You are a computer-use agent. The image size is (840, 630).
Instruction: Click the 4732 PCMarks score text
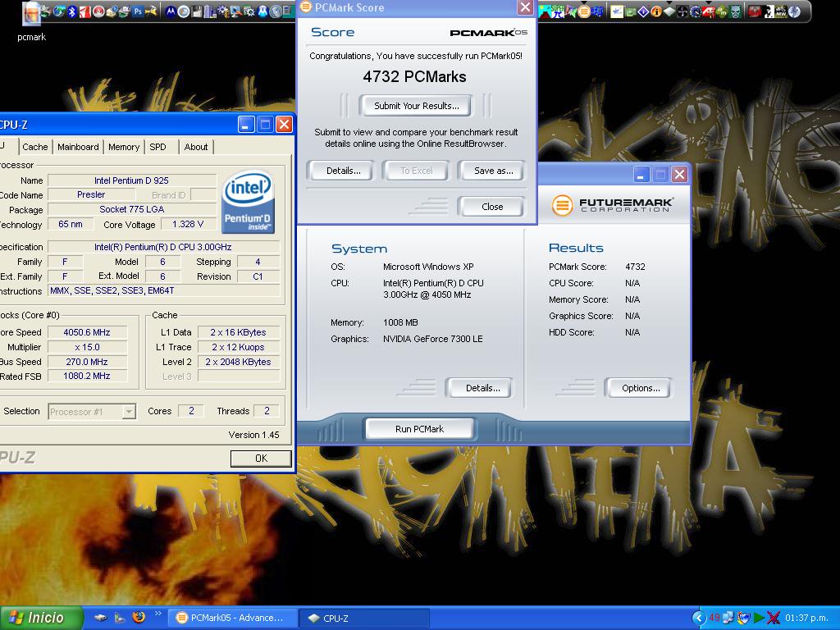(x=414, y=76)
